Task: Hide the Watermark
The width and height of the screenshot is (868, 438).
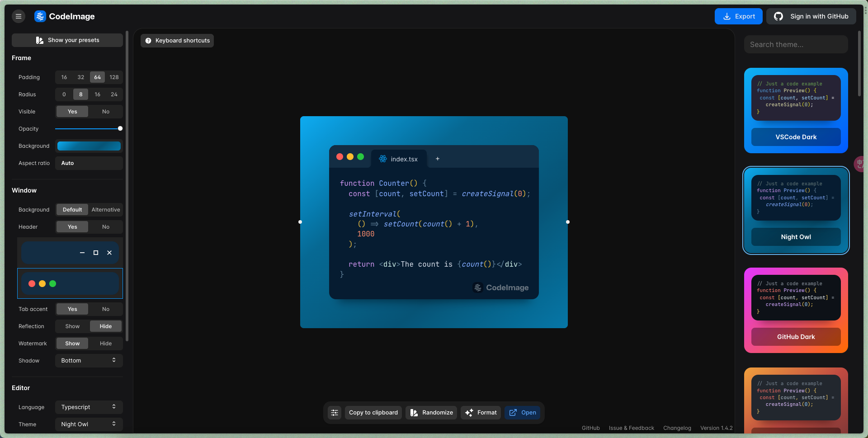Action: coord(105,344)
